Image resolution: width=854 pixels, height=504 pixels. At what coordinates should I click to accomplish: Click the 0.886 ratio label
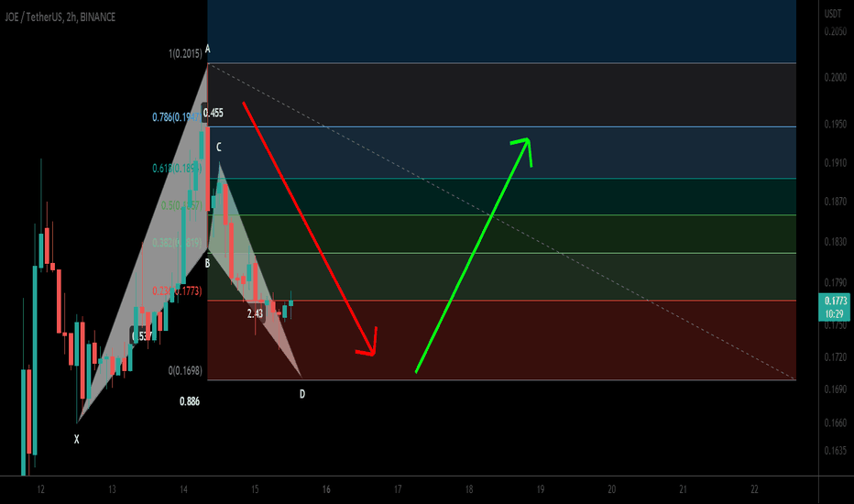point(190,401)
